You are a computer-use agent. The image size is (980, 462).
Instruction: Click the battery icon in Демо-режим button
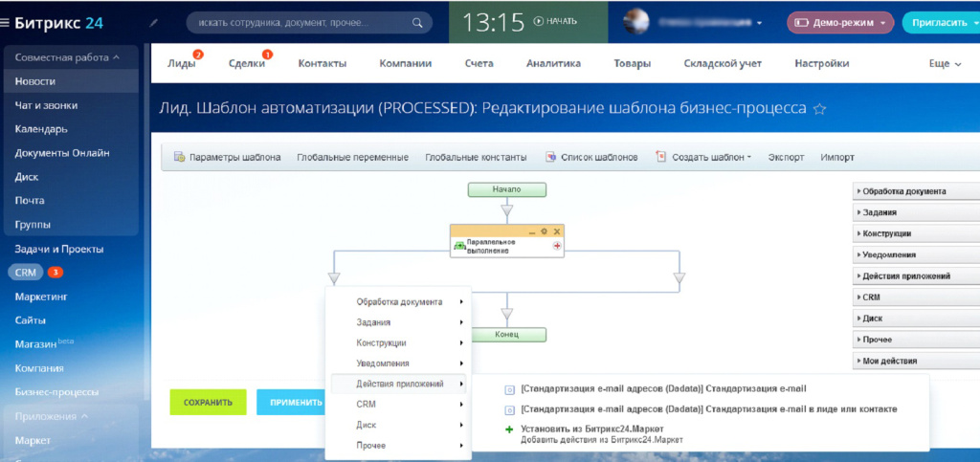coord(801,23)
